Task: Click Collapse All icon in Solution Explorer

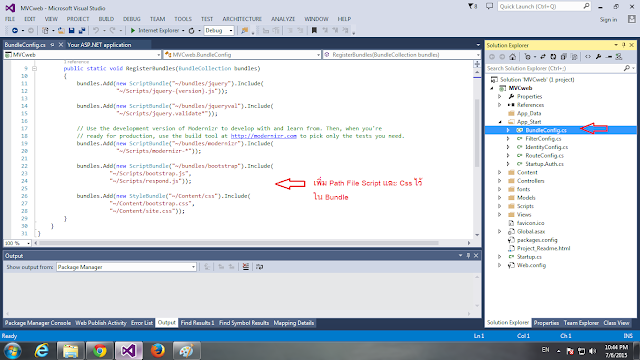Action: (x=564, y=57)
